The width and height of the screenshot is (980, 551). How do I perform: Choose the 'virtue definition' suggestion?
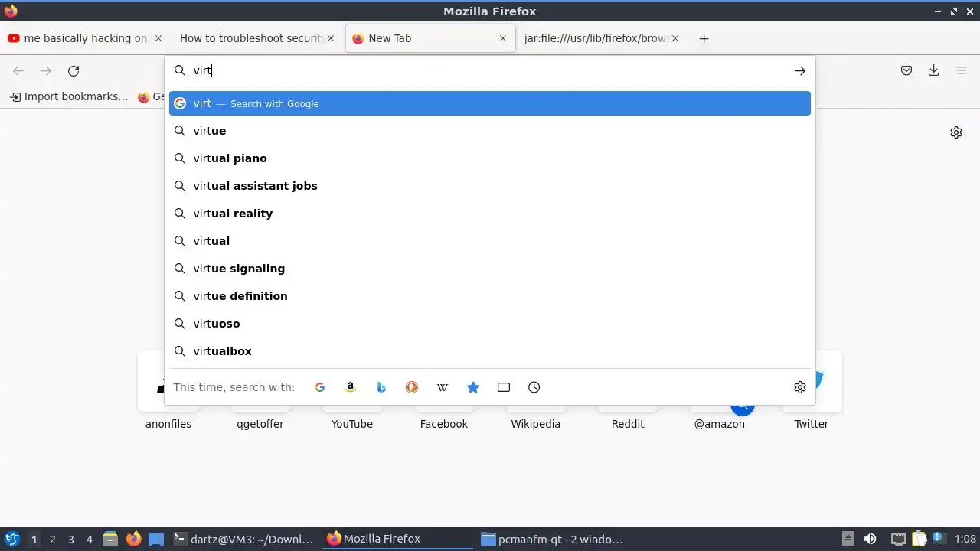[x=490, y=296]
